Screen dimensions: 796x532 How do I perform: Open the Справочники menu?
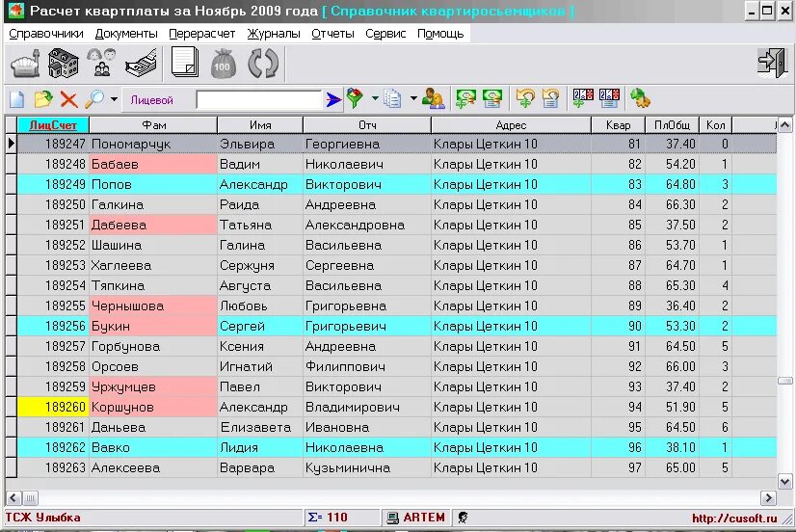(46, 34)
